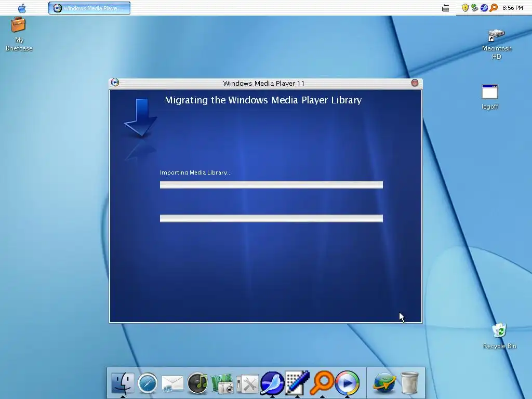This screenshot has width=532, height=399.
Task: Open the photo camera dock icon
Action: pos(222,383)
